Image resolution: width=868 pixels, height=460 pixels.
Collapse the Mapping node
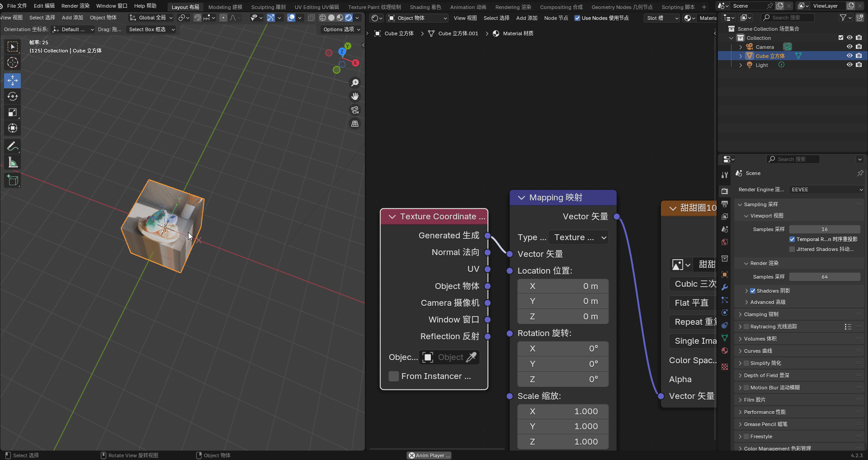click(x=521, y=198)
